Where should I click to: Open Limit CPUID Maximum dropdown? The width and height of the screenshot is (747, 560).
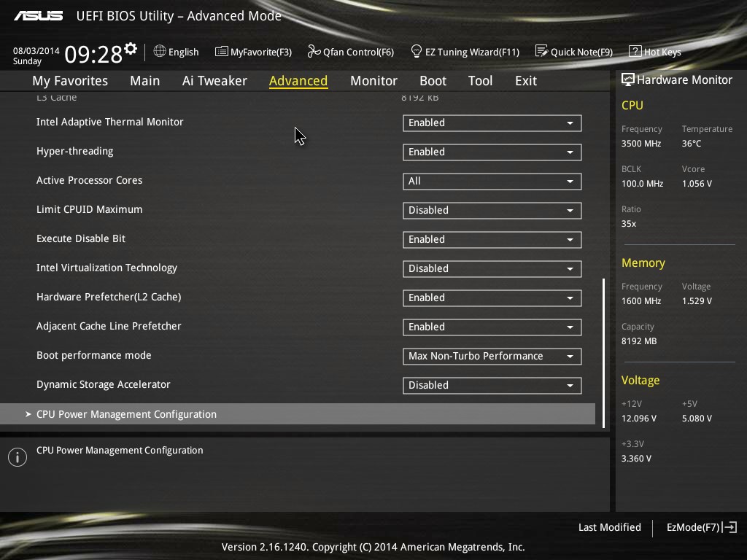click(492, 211)
